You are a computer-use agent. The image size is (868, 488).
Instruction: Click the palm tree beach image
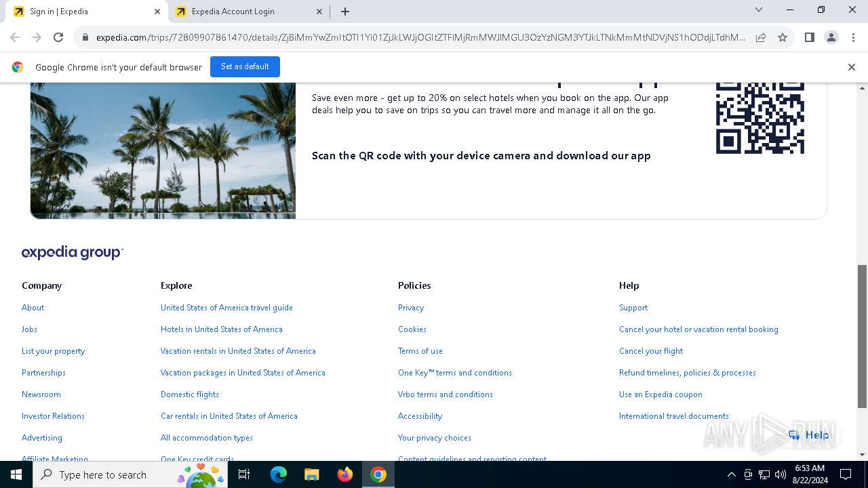[x=163, y=150]
